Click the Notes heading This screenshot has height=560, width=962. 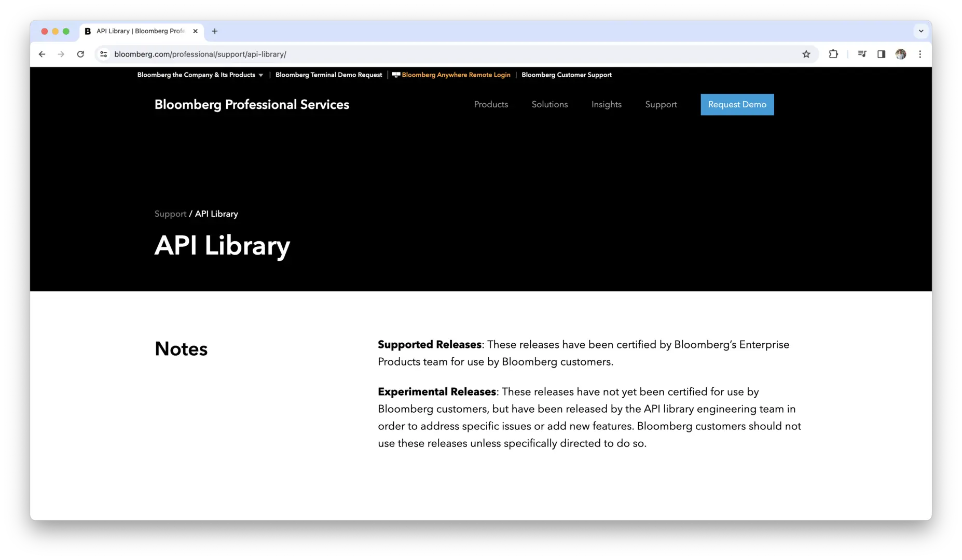[181, 349]
